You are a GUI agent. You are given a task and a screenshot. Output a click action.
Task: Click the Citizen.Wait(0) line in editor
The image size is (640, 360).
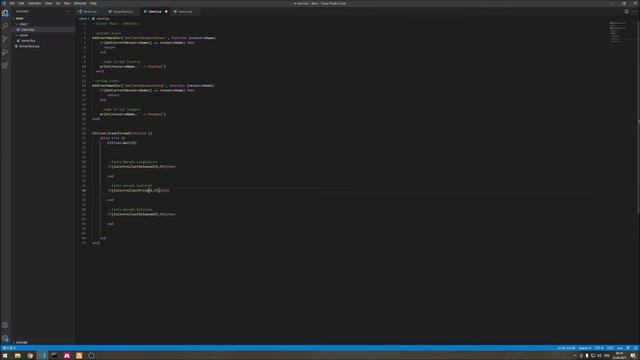point(122,143)
